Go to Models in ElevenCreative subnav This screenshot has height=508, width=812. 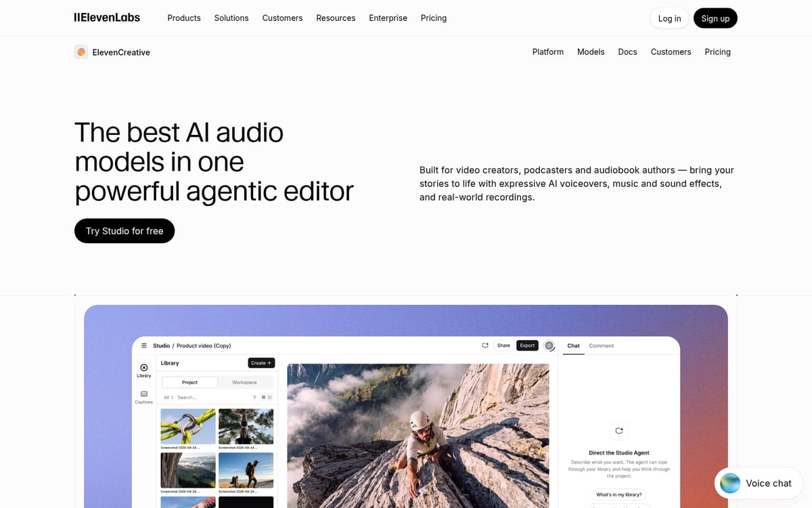[x=591, y=52]
